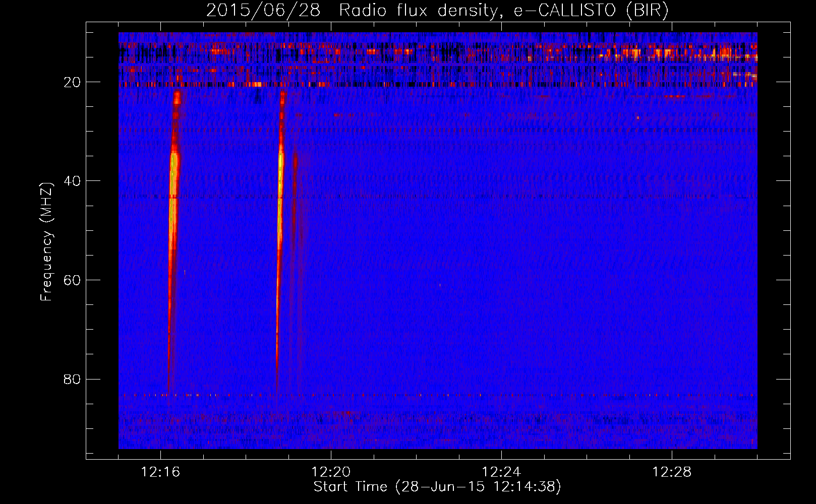Click the 12:28 time tick label
Viewport: 816px width, 504px height.
click(x=672, y=472)
